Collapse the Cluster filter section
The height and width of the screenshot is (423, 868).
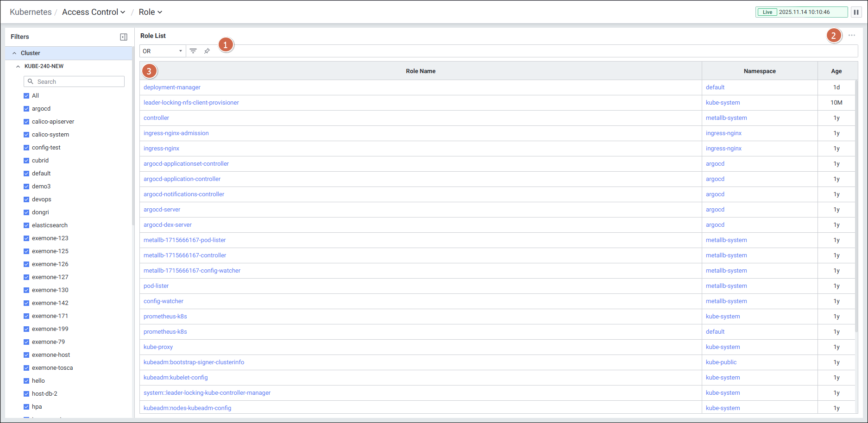point(14,53)
